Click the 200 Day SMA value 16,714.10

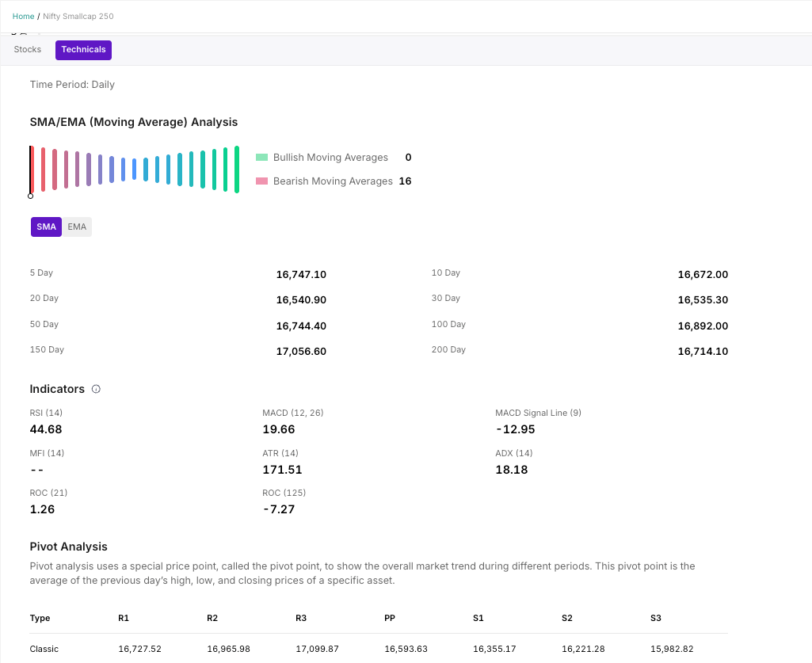(703, 351)
